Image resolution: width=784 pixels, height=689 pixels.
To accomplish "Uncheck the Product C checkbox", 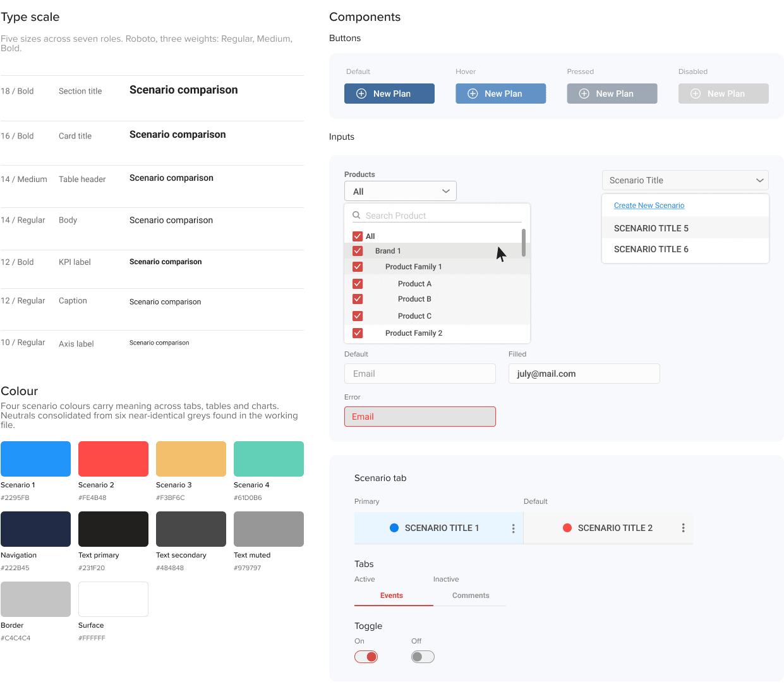I will pyautogui.click(x=358, y=316).
